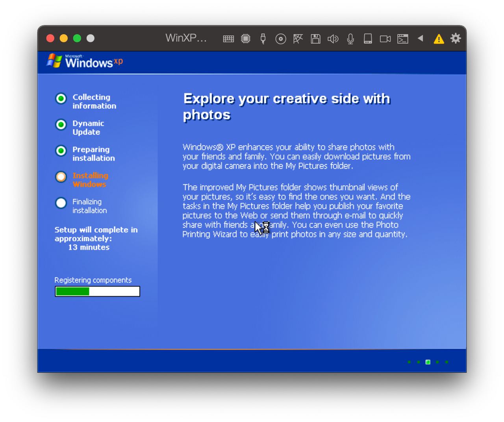This screenshot has height=422, width=504.
Task: Click the WinXP window title
Action: click(186, 38)
